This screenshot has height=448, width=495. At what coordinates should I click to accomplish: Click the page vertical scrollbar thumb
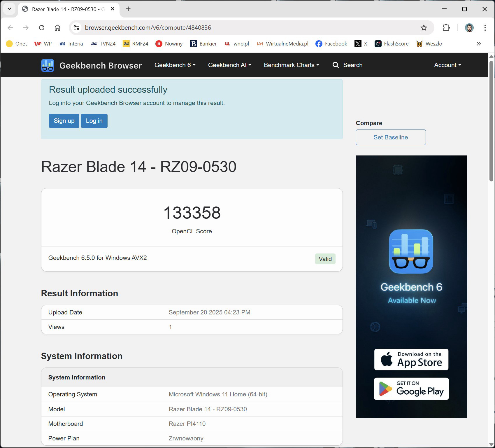coord(491,121)
